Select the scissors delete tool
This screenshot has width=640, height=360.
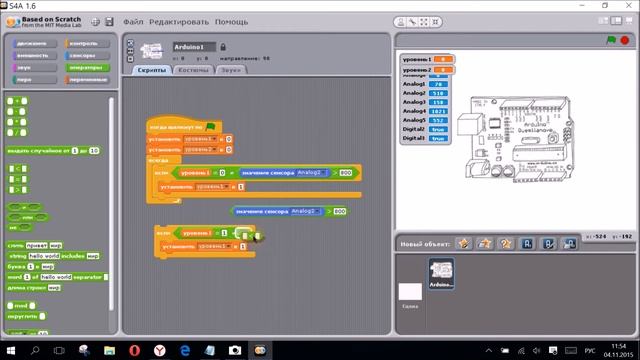pos(413,22)
